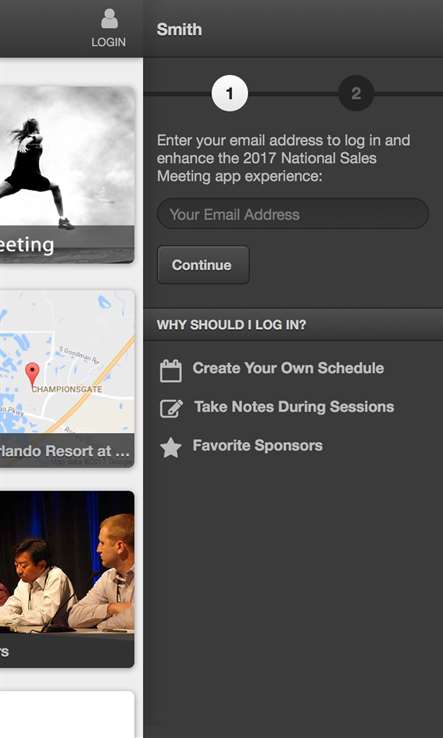Open the dancer meeting image tile
This screenshot has height=738, width=443.
pyautogui.click(x=67, y=174)
